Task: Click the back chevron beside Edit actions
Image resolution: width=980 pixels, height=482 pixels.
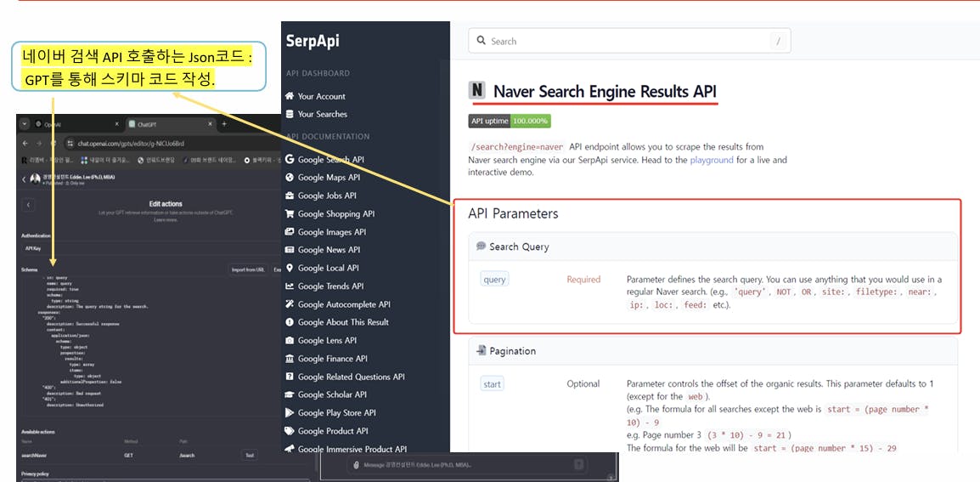Action: click(x=29, y=205)
